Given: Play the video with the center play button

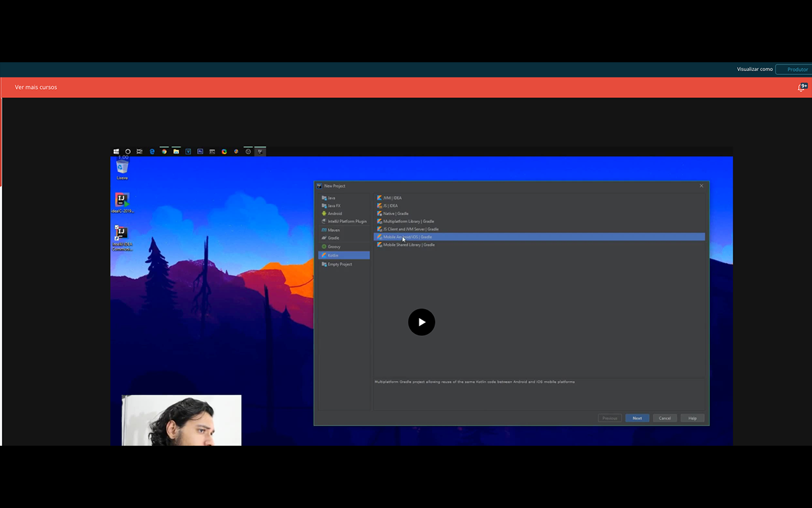Looking at the screenshot, I should (422, 322).
